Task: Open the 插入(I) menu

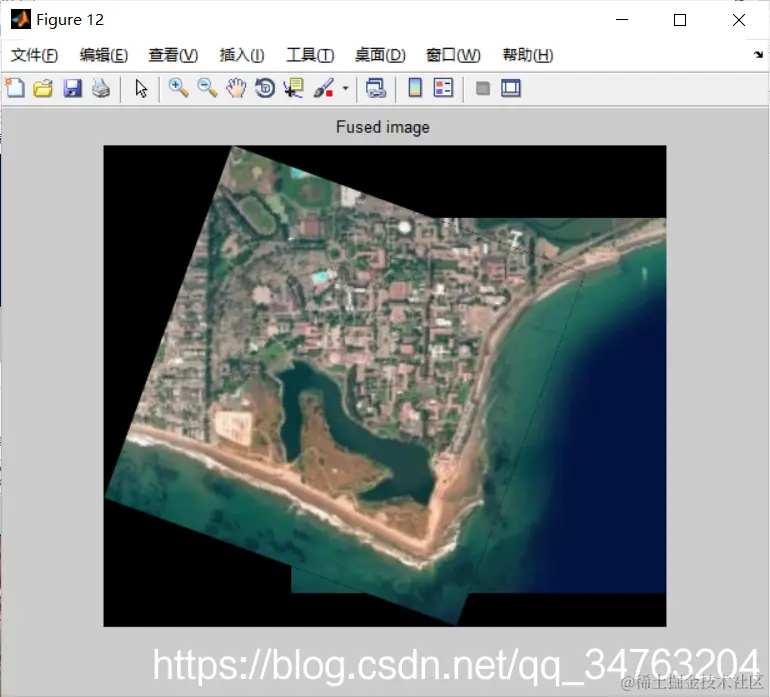Action: 242,55
